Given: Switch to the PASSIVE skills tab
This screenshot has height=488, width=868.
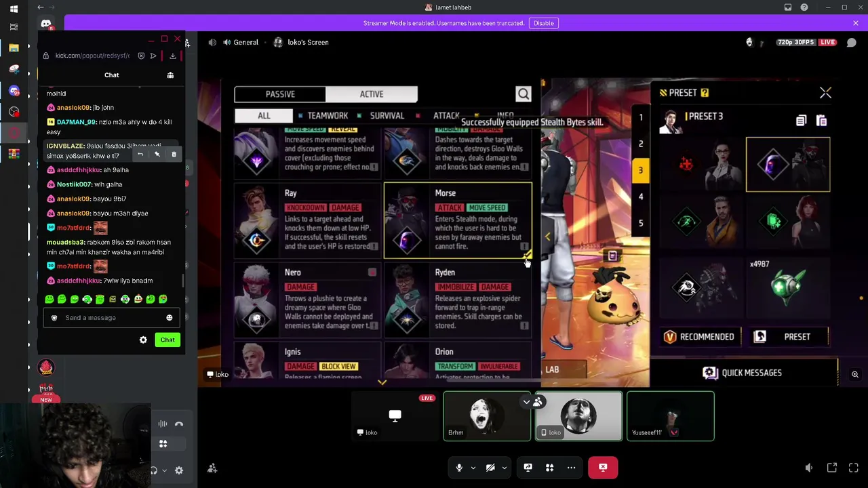Looking at the screenshot, I should [x=280, y=94].
